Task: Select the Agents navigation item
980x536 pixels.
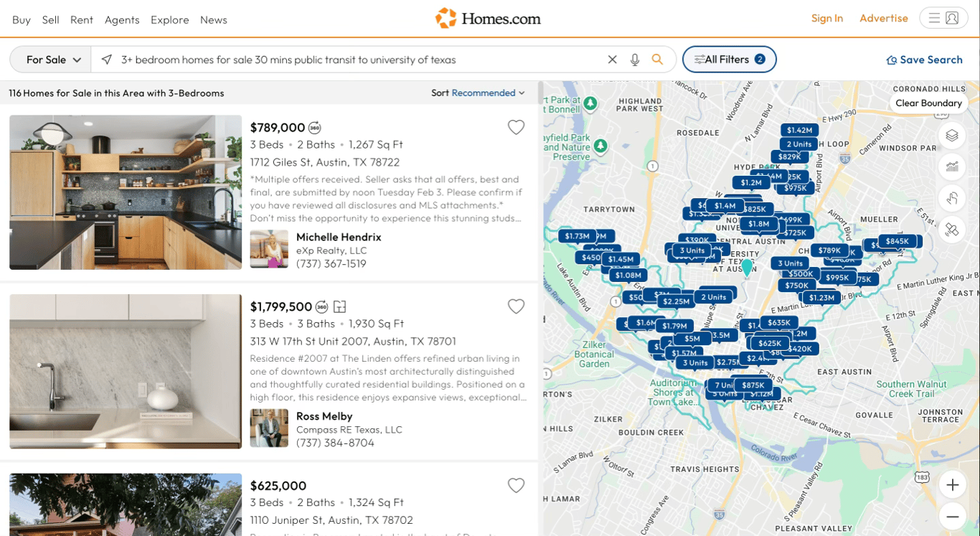Action: tap(122, 19)
